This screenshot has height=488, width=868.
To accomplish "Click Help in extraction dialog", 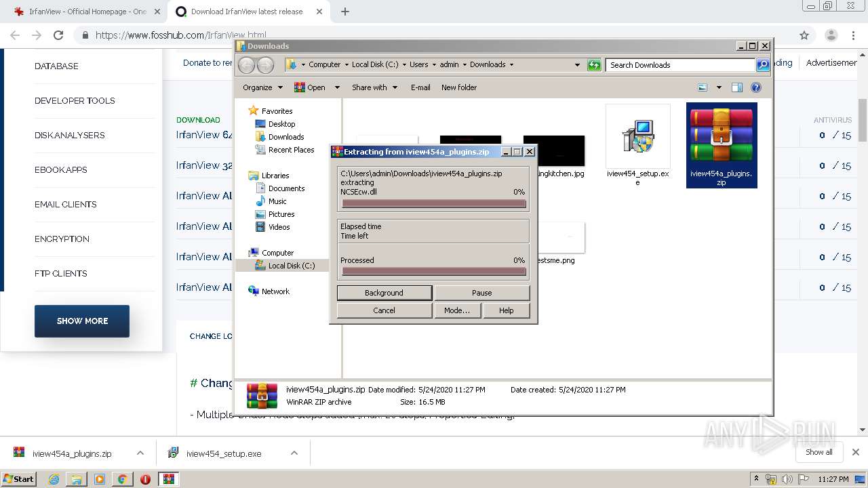I will [x=506, y=310].
